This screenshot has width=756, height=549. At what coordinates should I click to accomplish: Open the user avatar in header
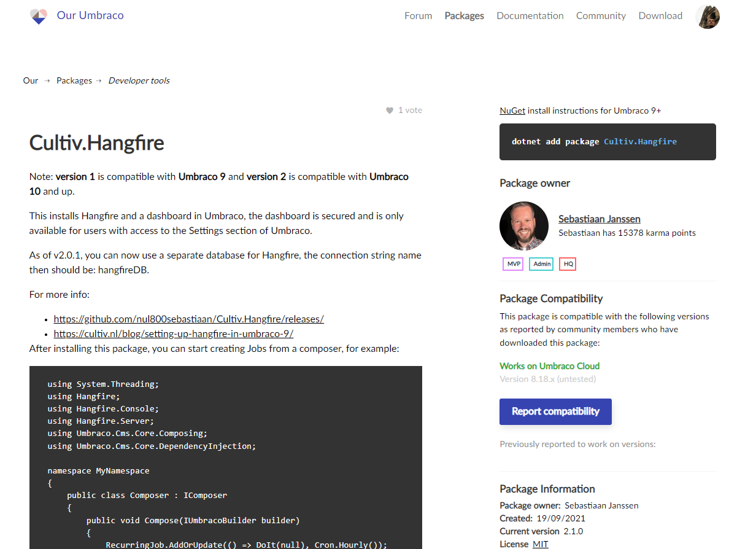pyautogui.click(x=708, y=17)
